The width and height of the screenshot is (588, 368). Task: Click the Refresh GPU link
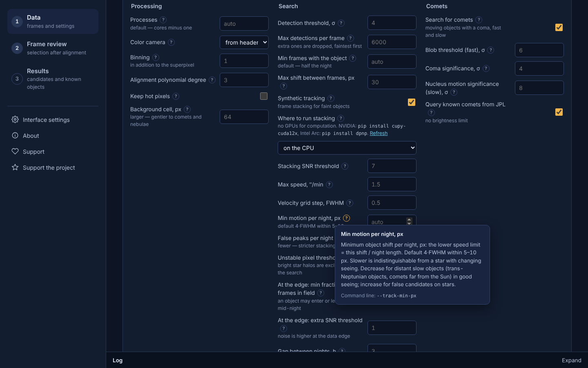pos(379,133)
